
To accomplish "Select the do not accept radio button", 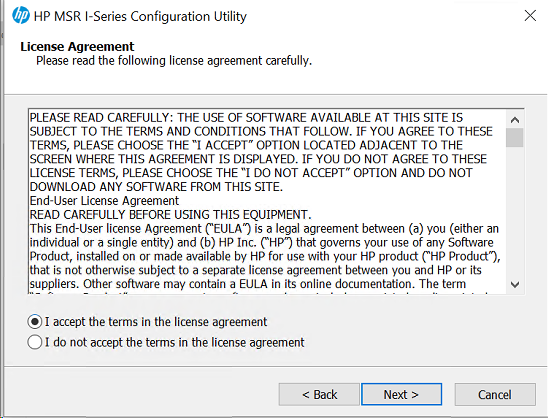I will click(35, 342).
